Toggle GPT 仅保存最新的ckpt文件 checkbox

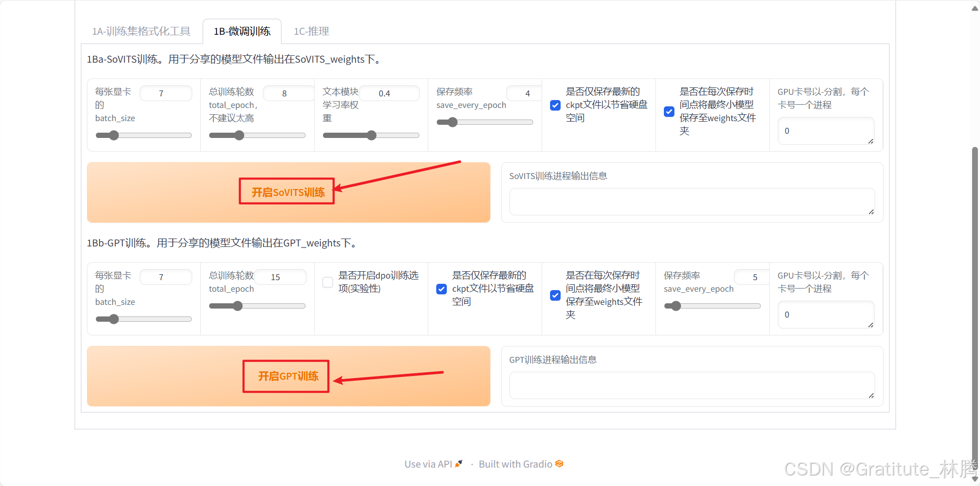click(x=442, y=289)
